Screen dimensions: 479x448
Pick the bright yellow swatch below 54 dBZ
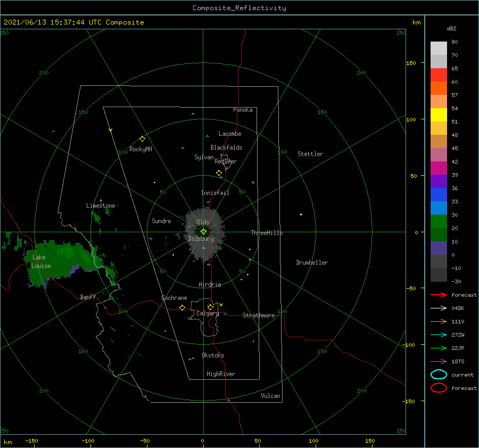(x=439, y=115)
